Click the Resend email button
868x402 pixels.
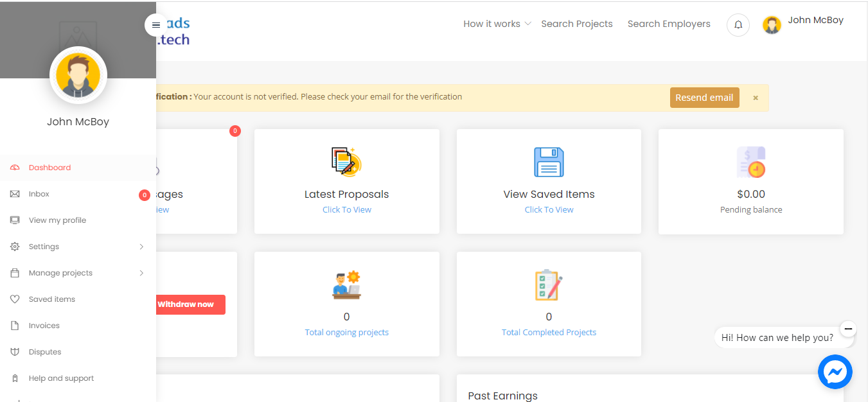pyautogui.click(x=704, y=98)
